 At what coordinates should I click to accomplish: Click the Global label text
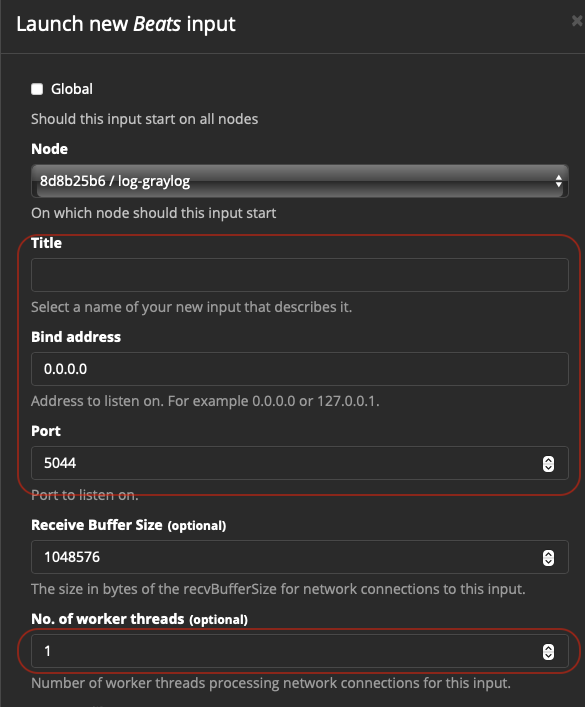pos(72,89)
